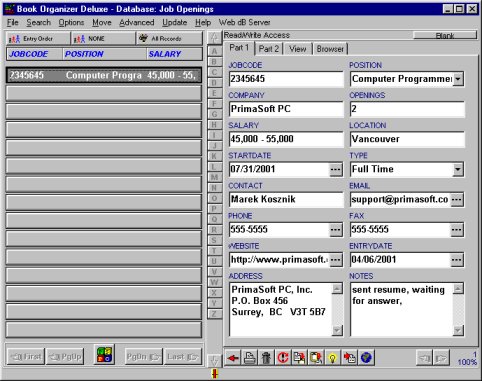Click the Last page button
This screenshot has width=482, height=381.
183,357
